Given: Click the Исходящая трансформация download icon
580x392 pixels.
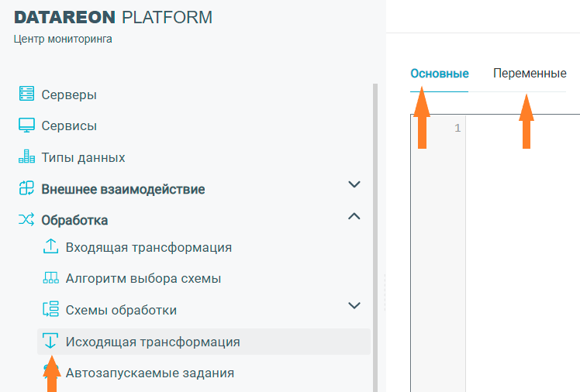Looking at the screenshot, I should 51,342.
